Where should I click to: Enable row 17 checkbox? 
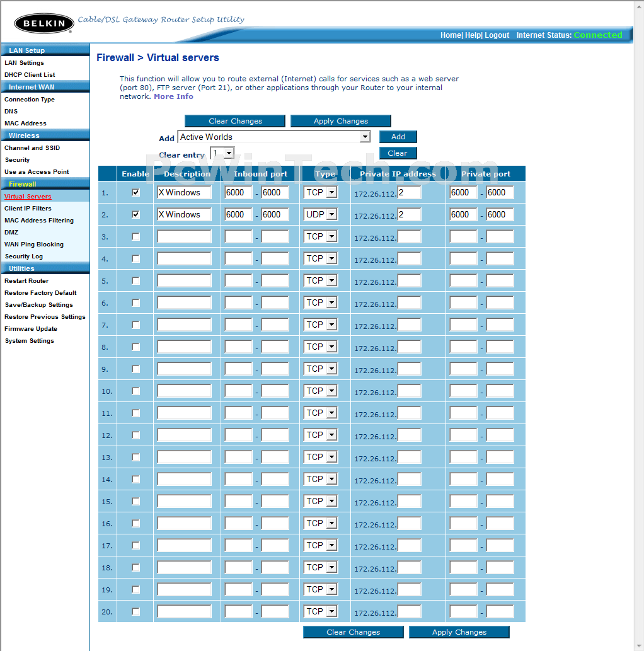(x=135, y=546)
